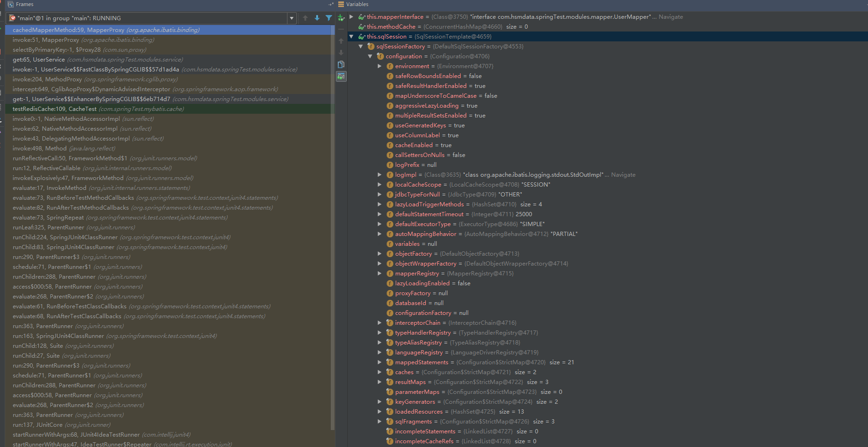Click watch glasses icon of this.methodCache
Screen dimensions: 868x447
point(362,27)
